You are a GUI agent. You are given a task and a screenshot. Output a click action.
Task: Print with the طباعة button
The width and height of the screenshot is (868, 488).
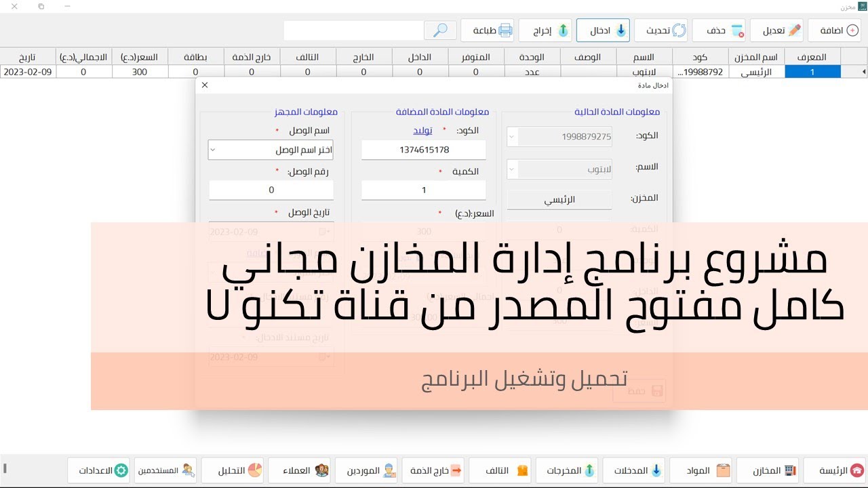pos(487,30)
